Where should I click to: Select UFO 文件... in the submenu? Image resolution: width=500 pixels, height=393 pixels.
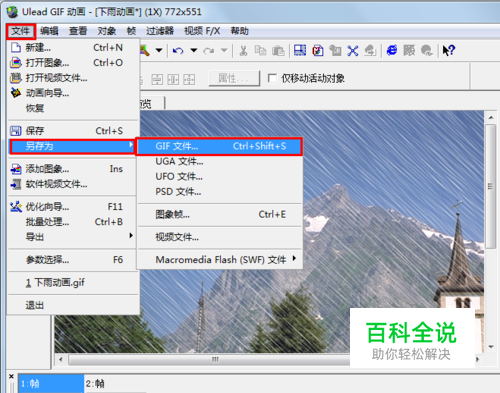[219, 176]
